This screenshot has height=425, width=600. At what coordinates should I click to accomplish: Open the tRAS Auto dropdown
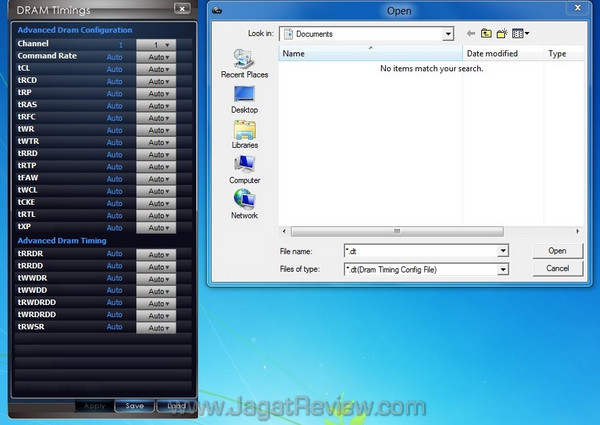tap(156, 106)
